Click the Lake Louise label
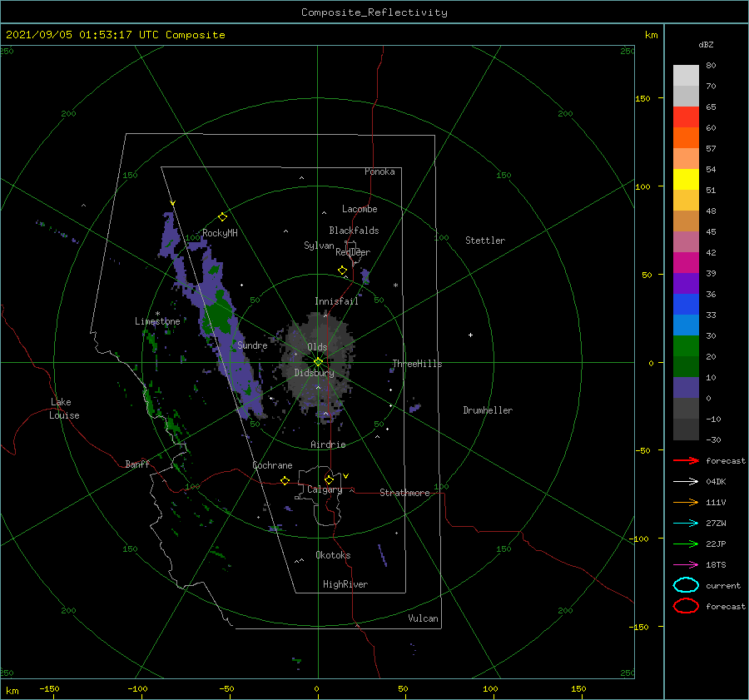This screenshot has height=700, width=749. 64,409
